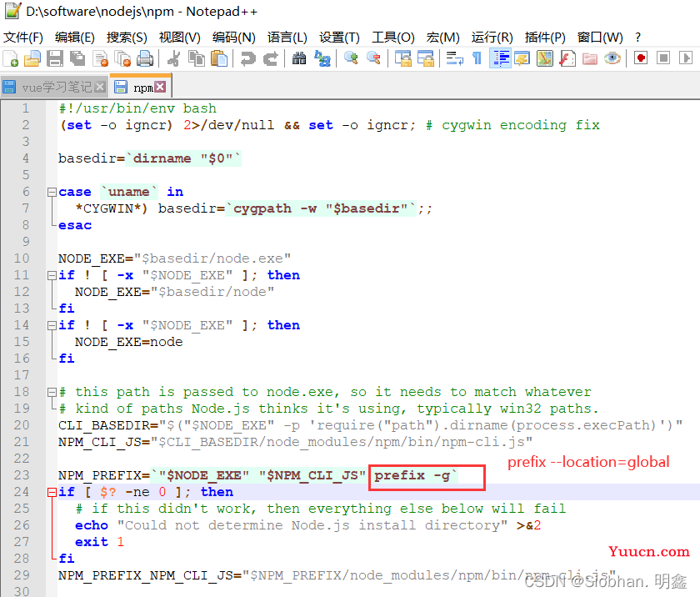Play back recorded macro icon
The width and height of the screenshot is (700, 597).
point(686,58)
